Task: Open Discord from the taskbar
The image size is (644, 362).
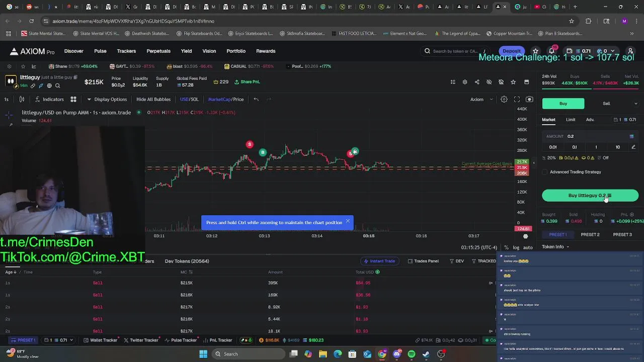Action: pos(397,354)
